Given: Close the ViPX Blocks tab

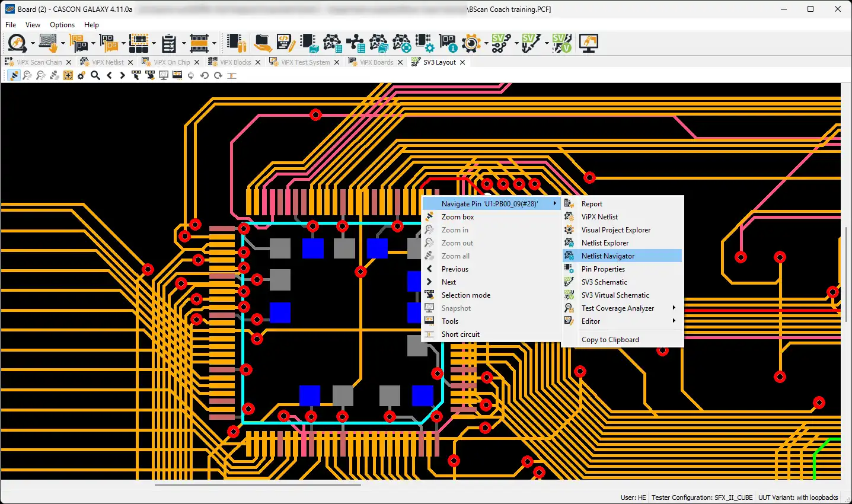Looking at the screenshot, I should 258,62.
